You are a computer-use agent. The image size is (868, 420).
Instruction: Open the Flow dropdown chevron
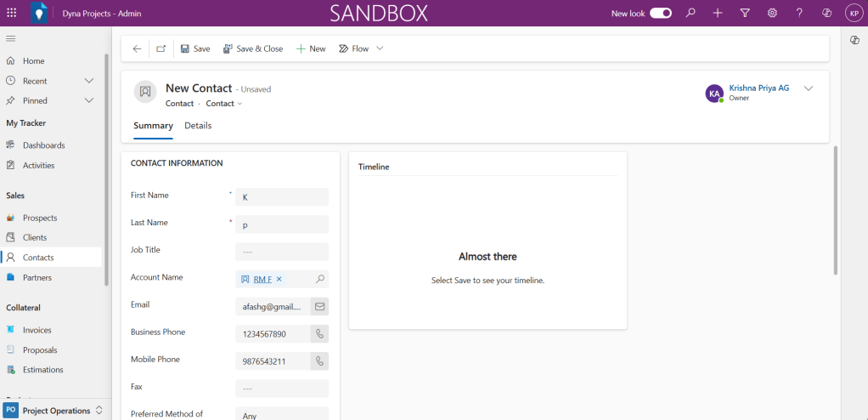pyautogui.click(x=380, y=48)
